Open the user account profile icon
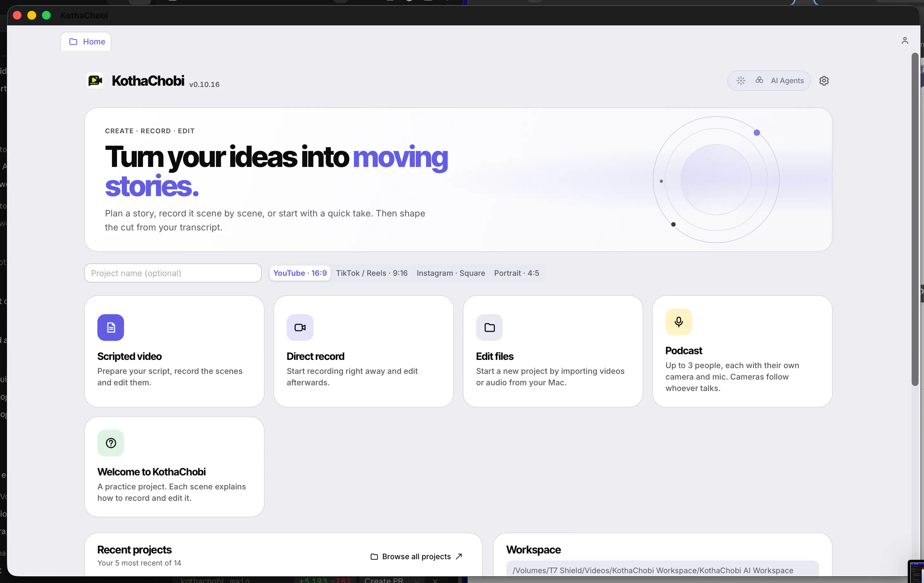 (x=904, y=41)
